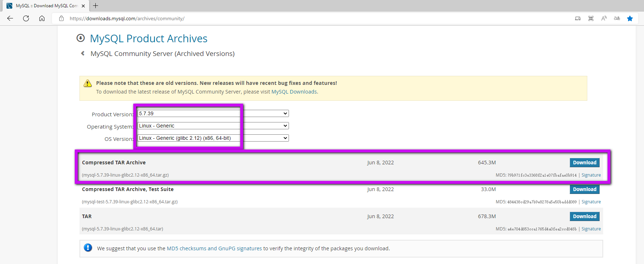The image size is (644, 264).
Task: Open Signature link for the TAR file
Action: [591, 229]
